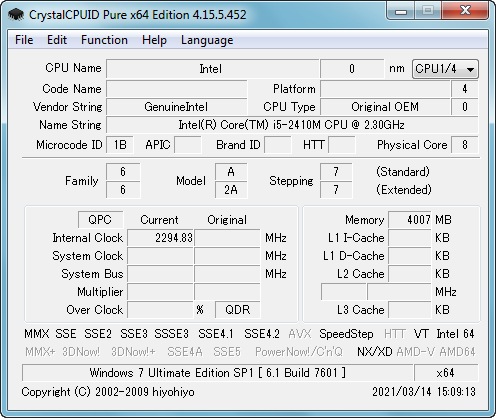Open the Function menu

(104, 40)
